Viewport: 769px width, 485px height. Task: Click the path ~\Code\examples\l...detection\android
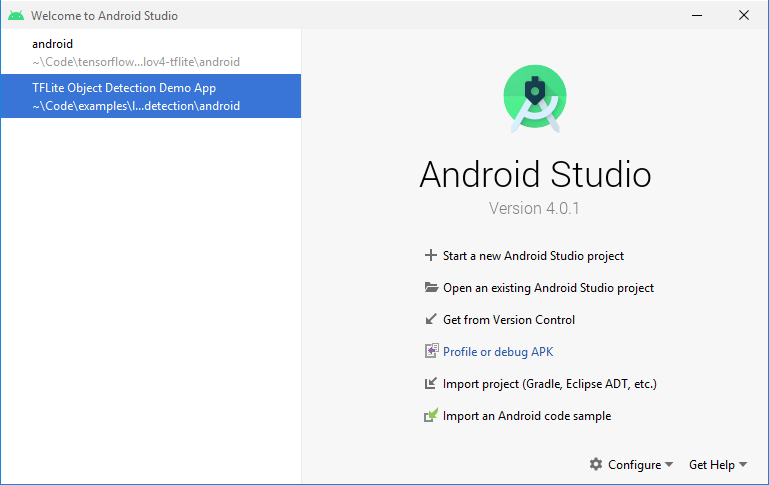point(136,106)
